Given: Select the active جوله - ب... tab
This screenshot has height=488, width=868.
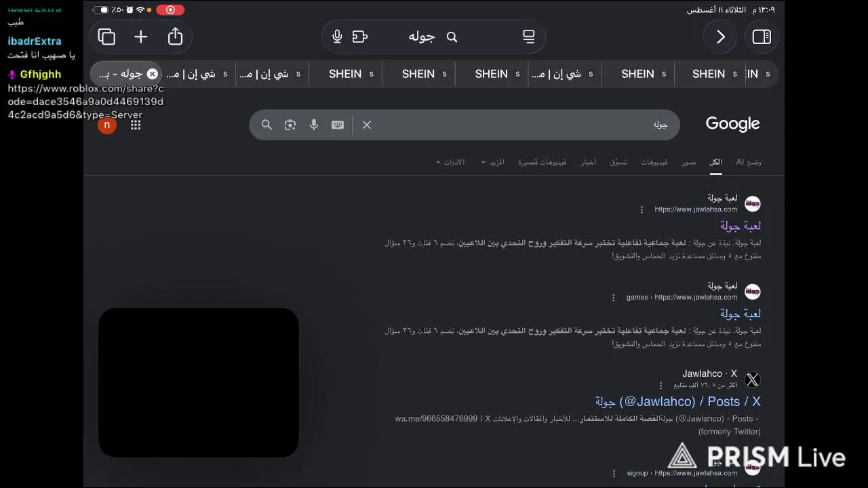Looking at the screenshot, I should pyautogui.click(x=126, y=74).
